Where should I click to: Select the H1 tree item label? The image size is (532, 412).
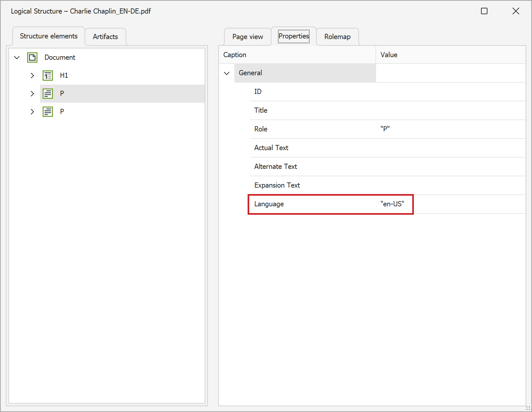coord(64,76)
